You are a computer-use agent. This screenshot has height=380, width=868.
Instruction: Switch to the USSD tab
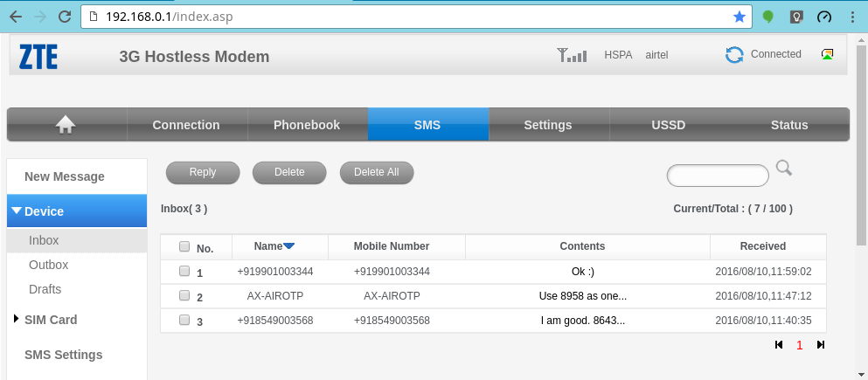pyautogui.click(x=669, y=125)
